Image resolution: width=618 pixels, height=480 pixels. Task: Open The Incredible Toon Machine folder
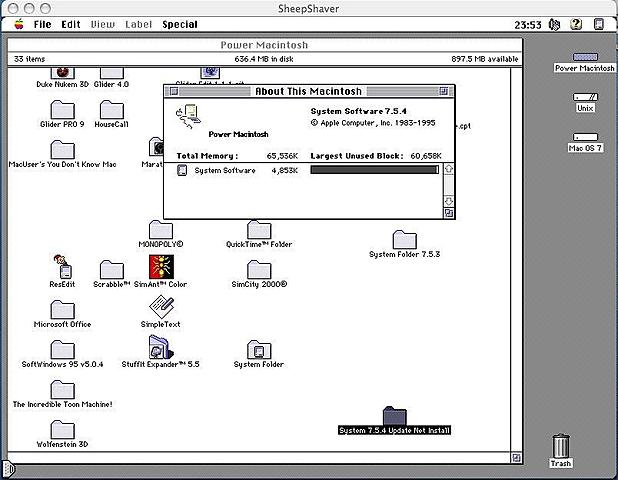tap(62, 390)
